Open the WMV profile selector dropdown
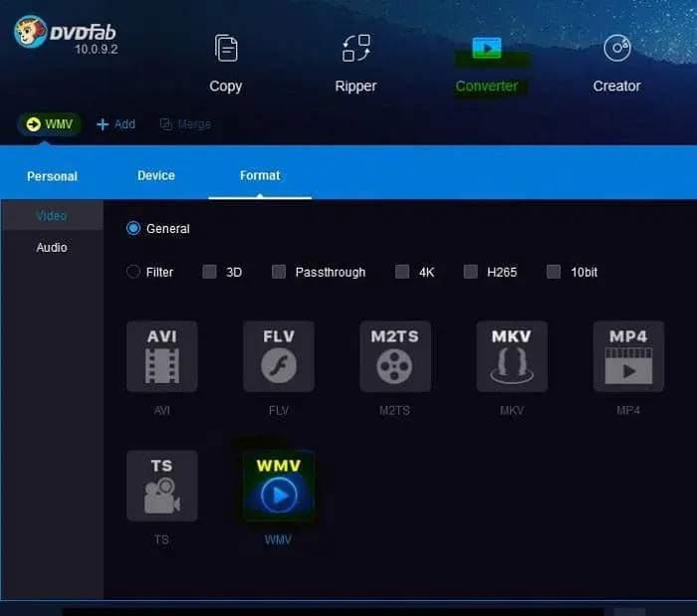The height and width of the screenshot is (616, 697). pyautogui.click(x=49, y=124)
